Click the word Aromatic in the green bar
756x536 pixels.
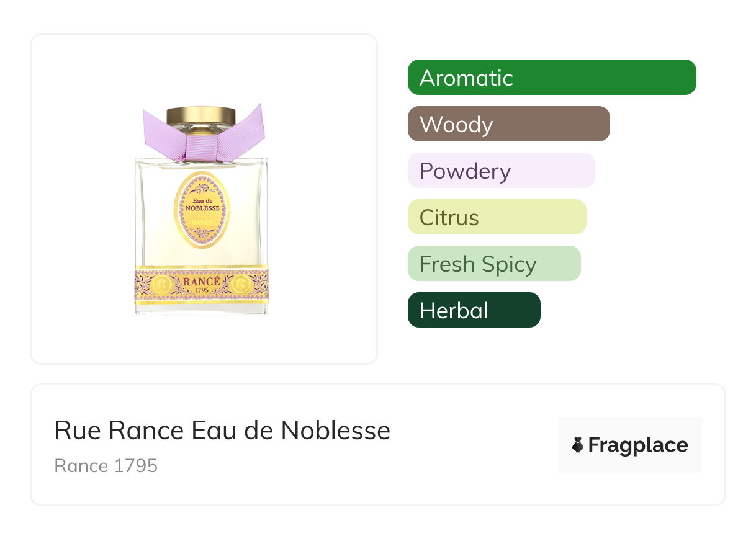pos(466,78)
